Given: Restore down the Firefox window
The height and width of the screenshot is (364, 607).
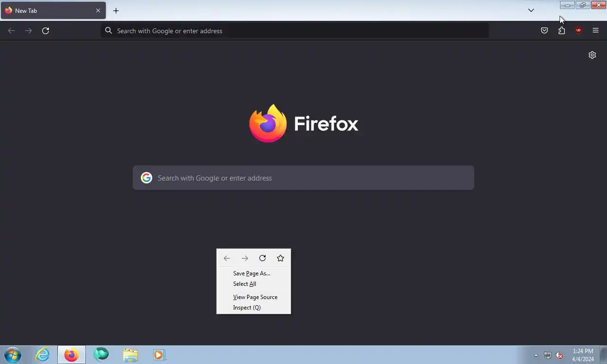Looking at the screenshot, I should (583, 5).
